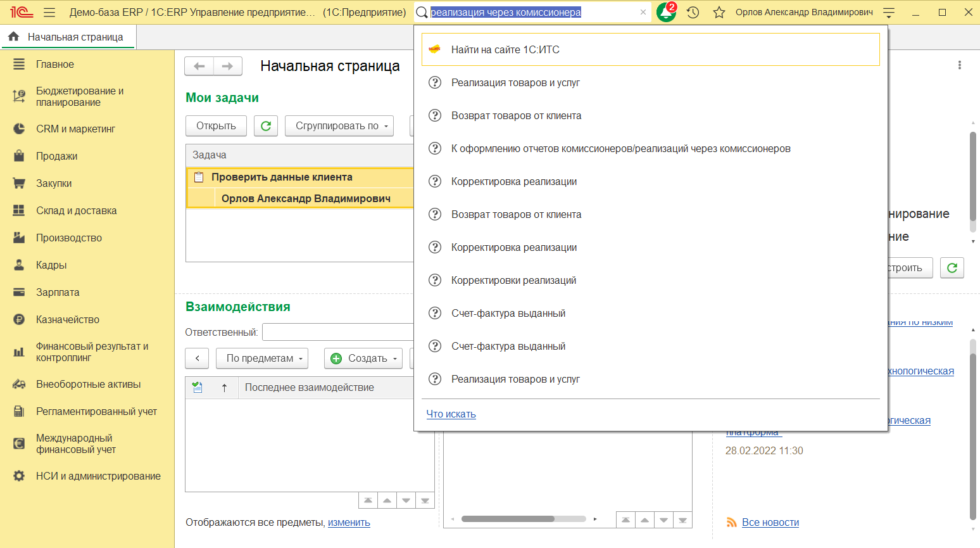
Task: Select the Проверить данные клиента task row
Action: tap(299, 177)
